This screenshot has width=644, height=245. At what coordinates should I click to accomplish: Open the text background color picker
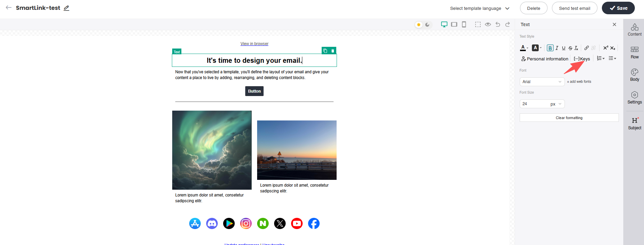(x=535, y=48)
